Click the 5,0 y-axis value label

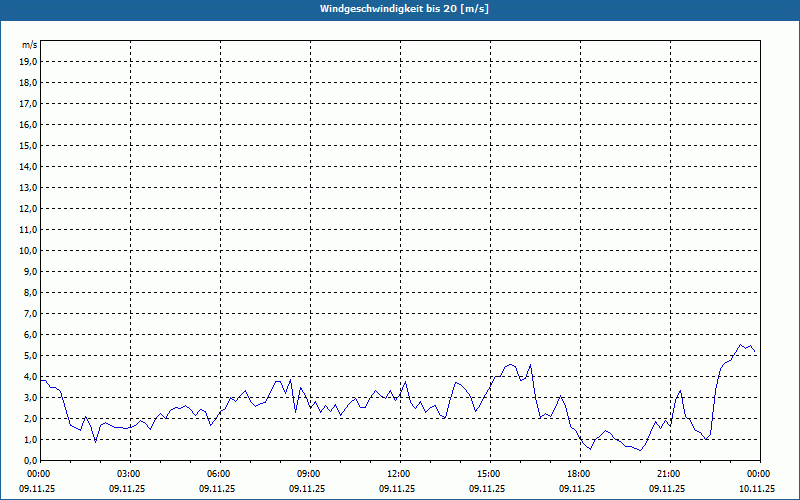pyautogui.click(x=29, y=355)
